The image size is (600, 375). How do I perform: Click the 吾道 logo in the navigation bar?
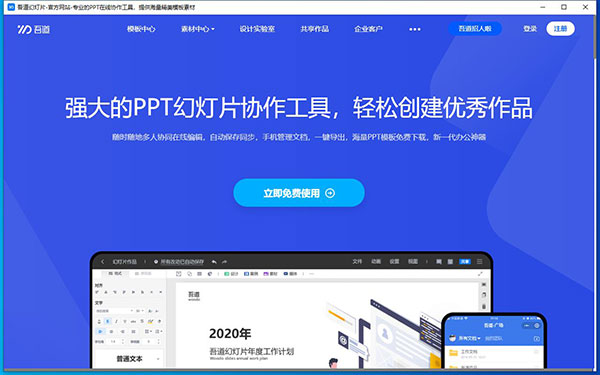(x=33, y=29)
